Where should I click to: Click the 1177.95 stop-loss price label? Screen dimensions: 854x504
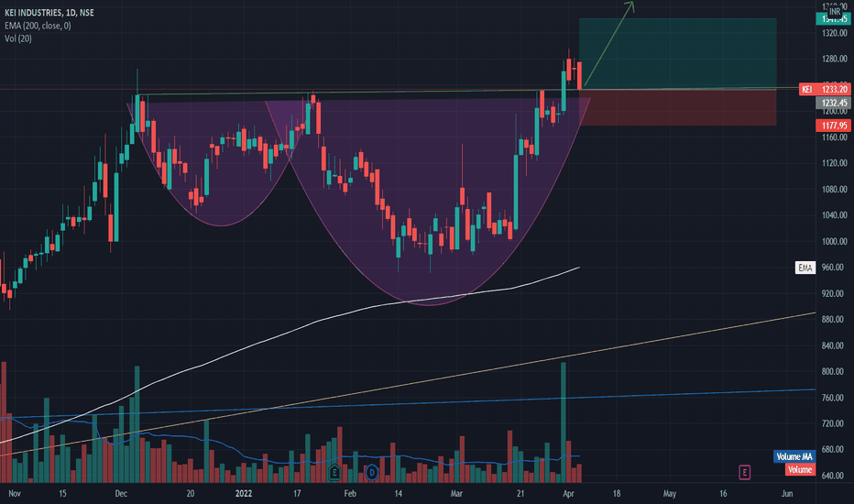[x=833, y=126]
